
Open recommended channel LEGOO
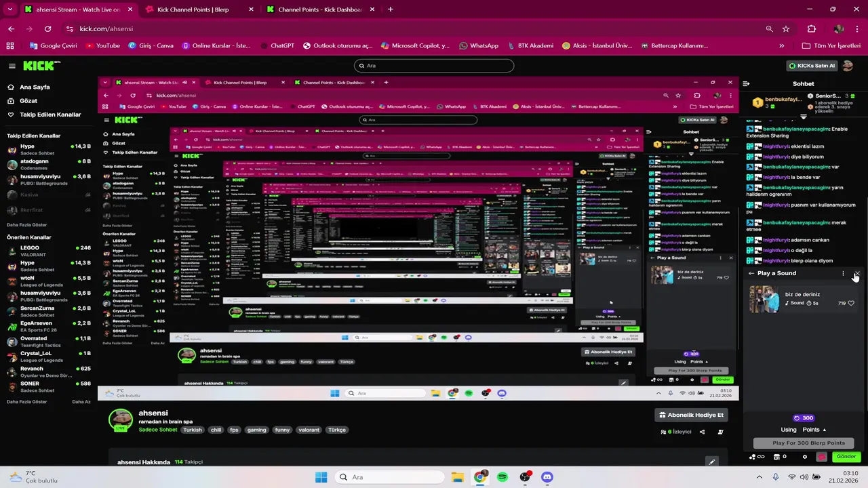[x=47, y=251]
